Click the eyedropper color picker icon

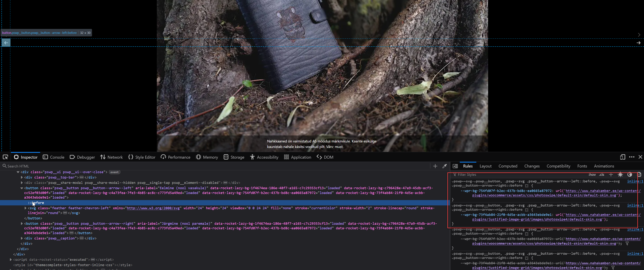point(444,166)
